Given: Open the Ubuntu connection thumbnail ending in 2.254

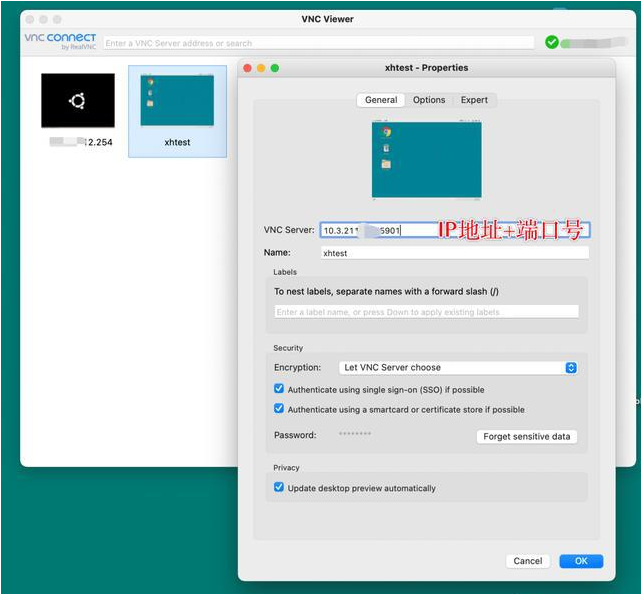Looking at the screenshot, I should (x=78, y=100).
